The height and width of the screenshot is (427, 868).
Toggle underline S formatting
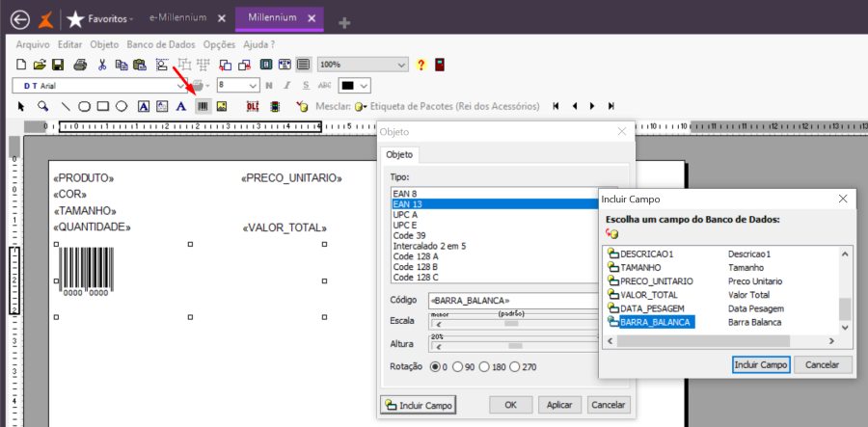coord(306,86)
